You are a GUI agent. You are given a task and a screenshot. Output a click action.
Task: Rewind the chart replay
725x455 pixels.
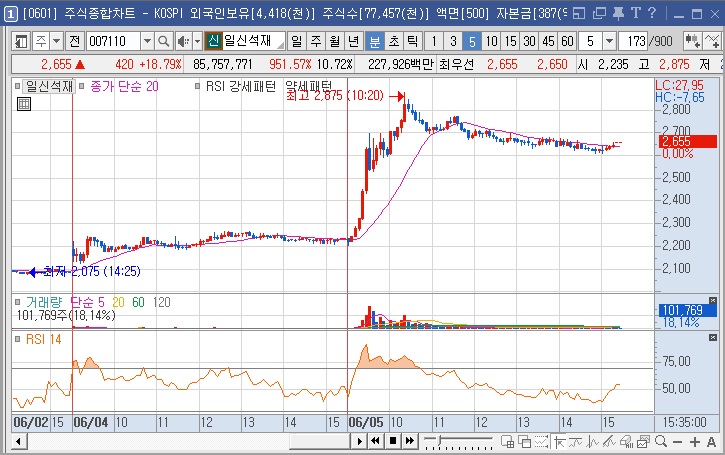(x=375, y=441)
